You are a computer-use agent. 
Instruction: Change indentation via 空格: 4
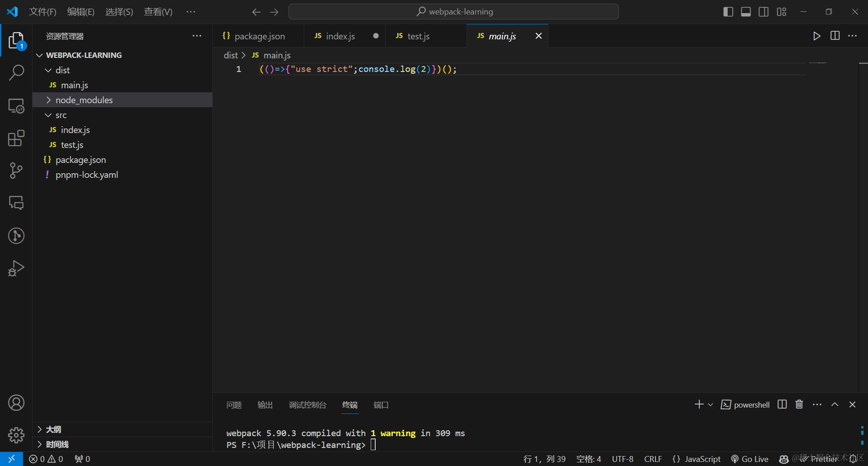(x=589, y=459)
